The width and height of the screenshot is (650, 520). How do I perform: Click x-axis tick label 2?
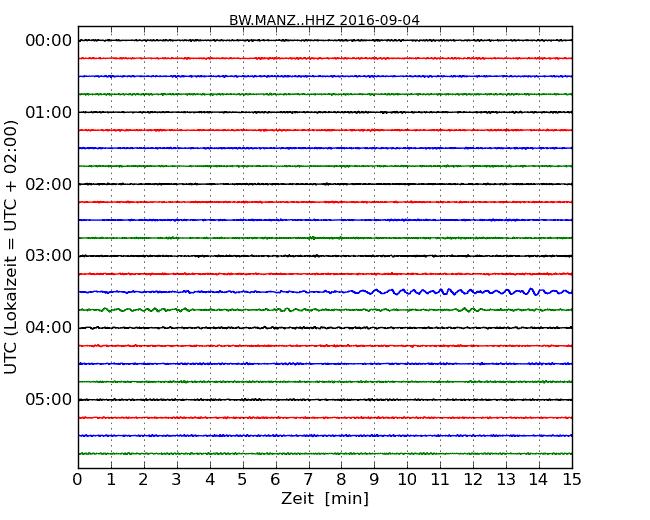click(143, 480)
